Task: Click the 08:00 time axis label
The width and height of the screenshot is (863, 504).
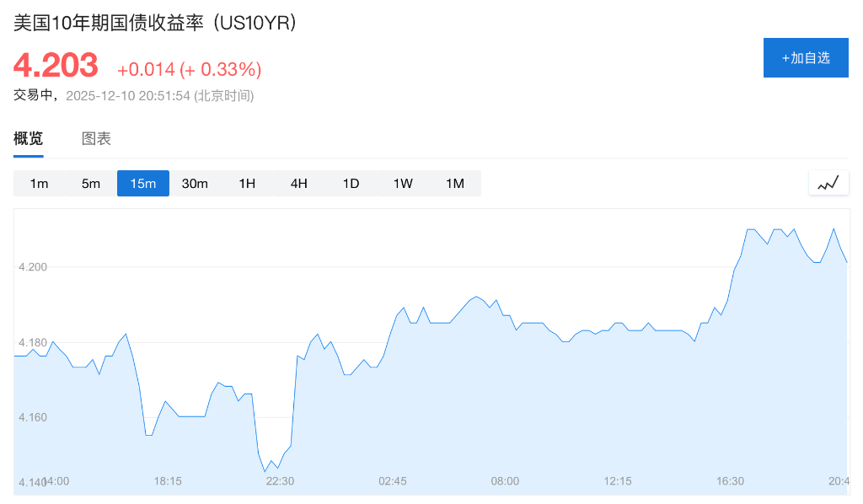Action: [x=505, y=481]
